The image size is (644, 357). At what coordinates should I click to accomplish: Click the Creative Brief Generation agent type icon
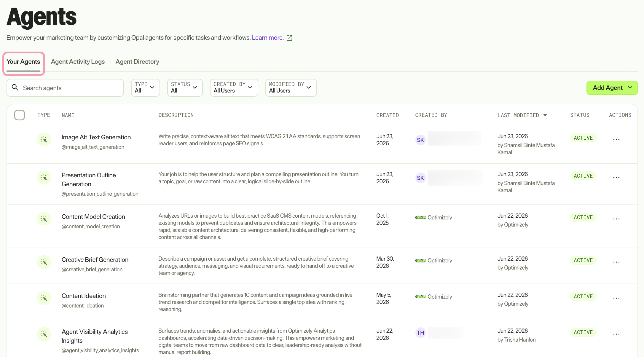pyautogui.click(x=44, y=262)
